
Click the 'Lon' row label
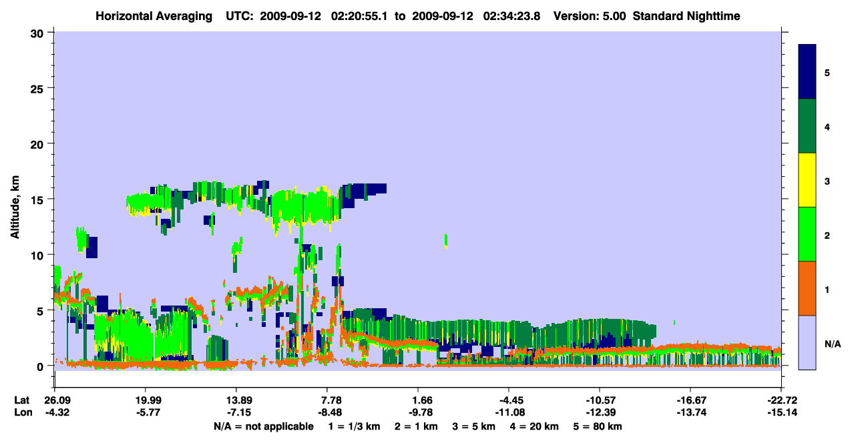click(23, 412)
